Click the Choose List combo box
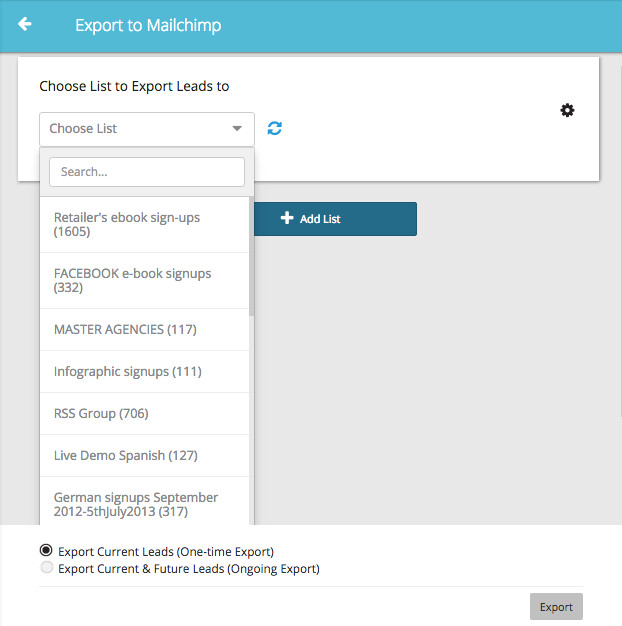Screen dimensions: 622x626 pyautogui.click(x=147, y=129)
